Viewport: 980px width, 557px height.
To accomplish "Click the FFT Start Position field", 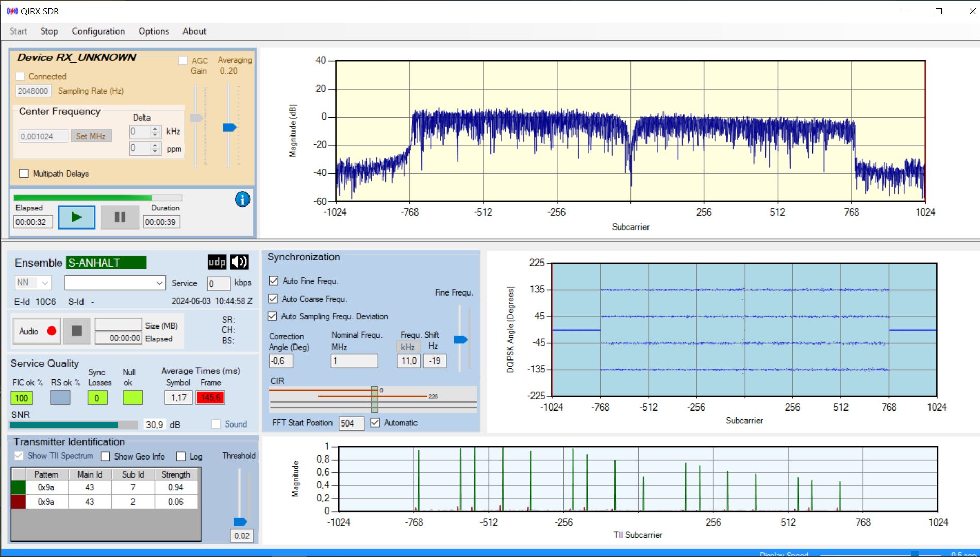I will 351,423.
